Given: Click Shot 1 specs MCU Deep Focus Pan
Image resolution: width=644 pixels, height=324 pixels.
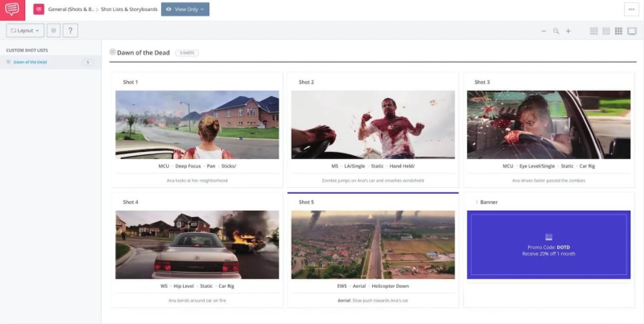Looking at the screenshot, I should pyautogui.click(x=197, y=166).
